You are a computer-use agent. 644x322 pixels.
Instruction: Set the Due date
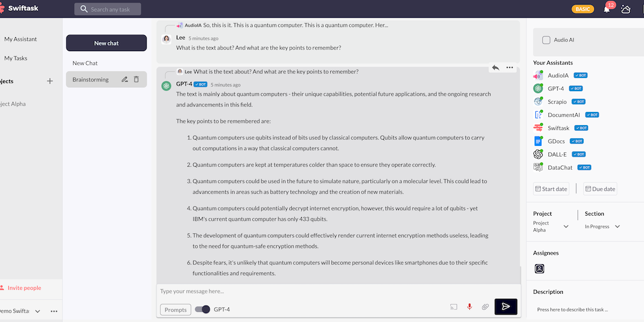click(x=600, y=189)
